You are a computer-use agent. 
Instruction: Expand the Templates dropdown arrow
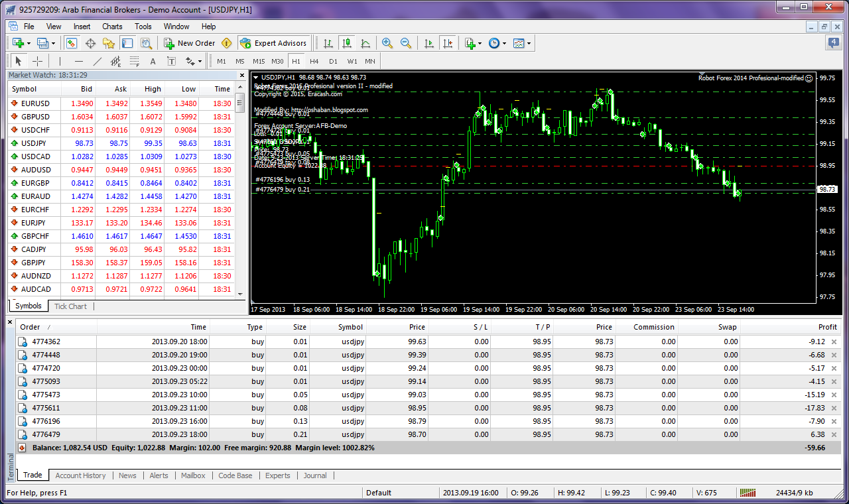(529, 43)
